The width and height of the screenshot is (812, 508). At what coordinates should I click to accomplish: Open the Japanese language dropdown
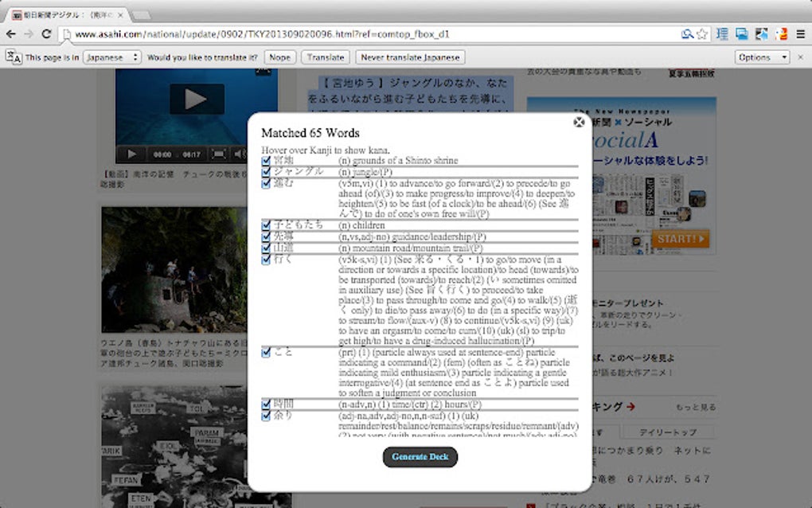[x=111, y=57]
